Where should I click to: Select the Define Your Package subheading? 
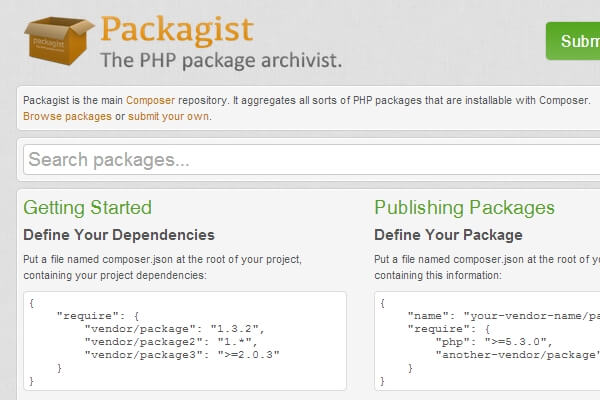(x=448, y=235)
